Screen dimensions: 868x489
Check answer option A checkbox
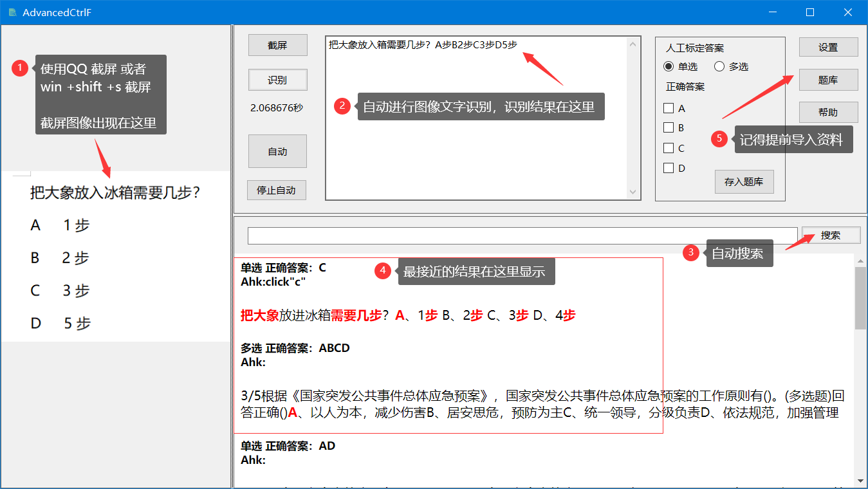click(x=669, y=108)
